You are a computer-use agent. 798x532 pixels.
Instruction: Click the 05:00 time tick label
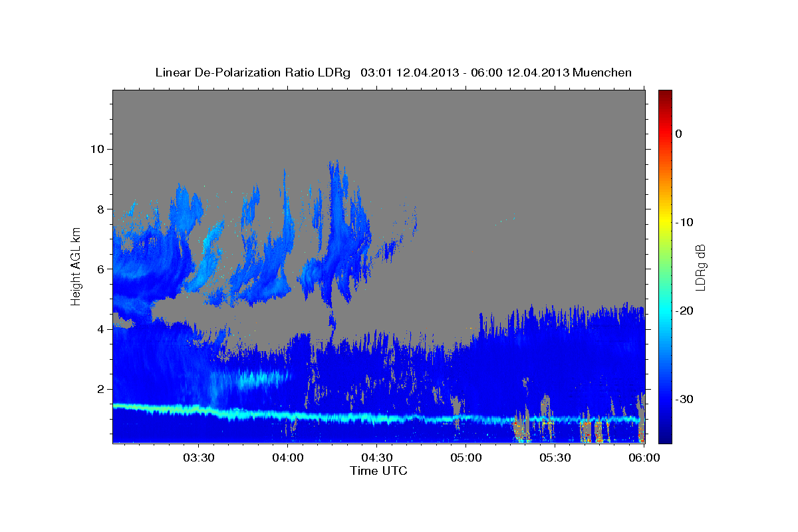pyautogui.click(x=465, y=458)
